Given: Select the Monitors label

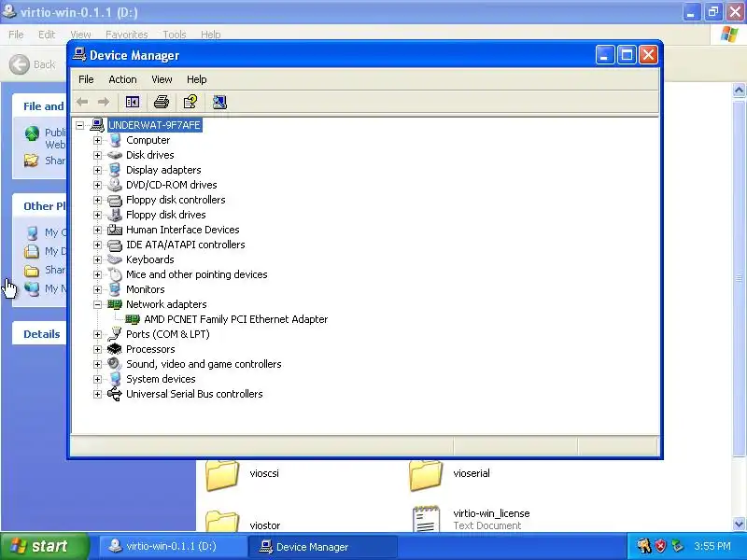Looking at the screenshot, I should click(146, 289).
